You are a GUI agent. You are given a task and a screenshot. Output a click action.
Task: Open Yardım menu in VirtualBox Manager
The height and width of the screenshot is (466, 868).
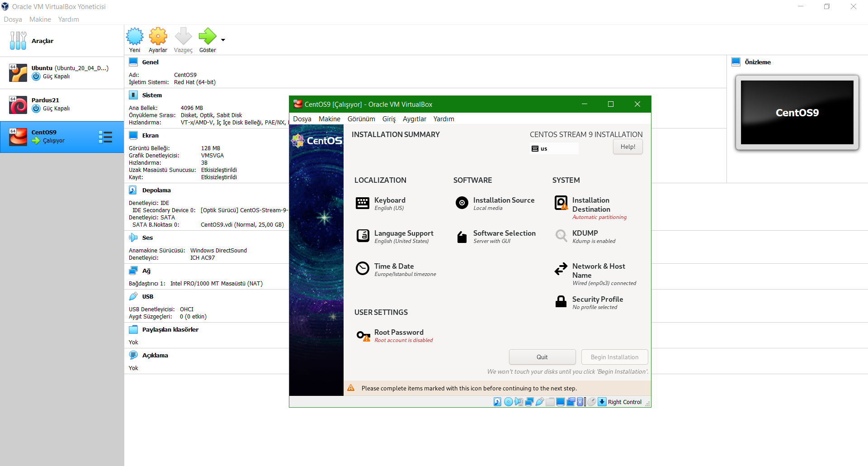click(68, 19)
